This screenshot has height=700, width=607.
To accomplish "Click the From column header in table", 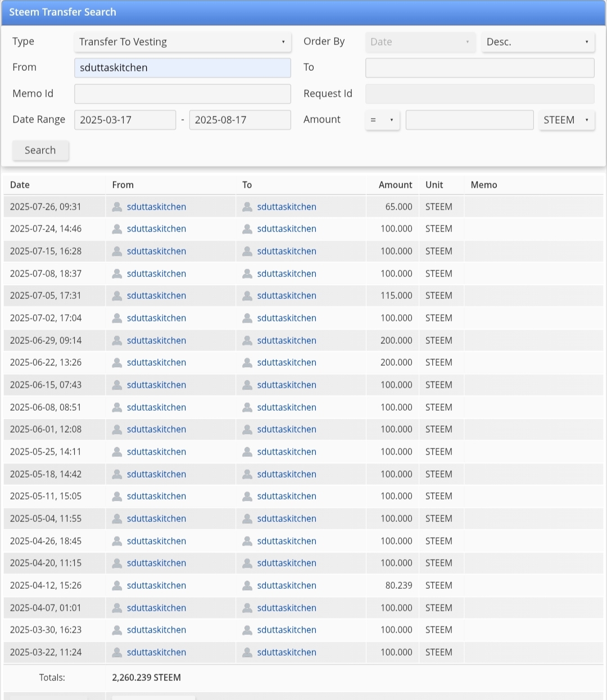I will [123, 185].
